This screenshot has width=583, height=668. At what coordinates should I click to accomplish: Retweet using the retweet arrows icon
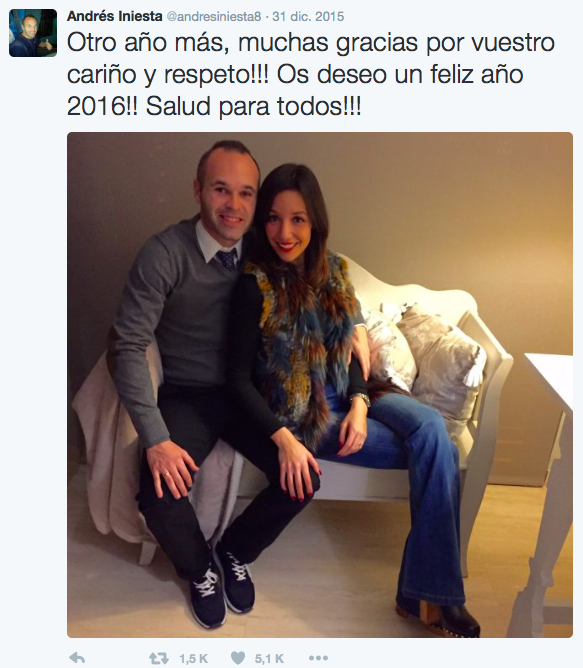pyautogui.click(x=159, y=658)
